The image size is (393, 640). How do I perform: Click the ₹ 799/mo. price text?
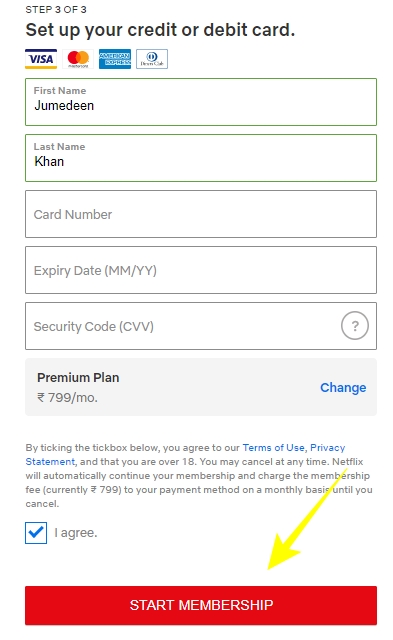point(67,397)
